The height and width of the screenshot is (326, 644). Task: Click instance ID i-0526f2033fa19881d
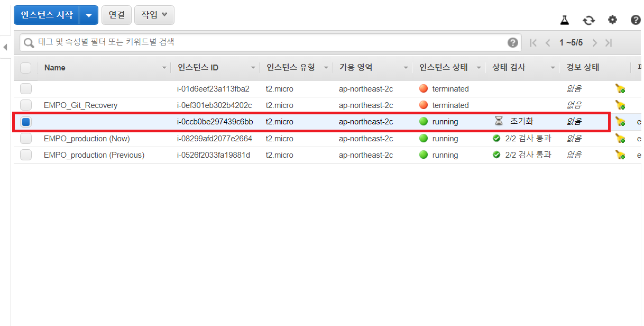pos(213,155)
